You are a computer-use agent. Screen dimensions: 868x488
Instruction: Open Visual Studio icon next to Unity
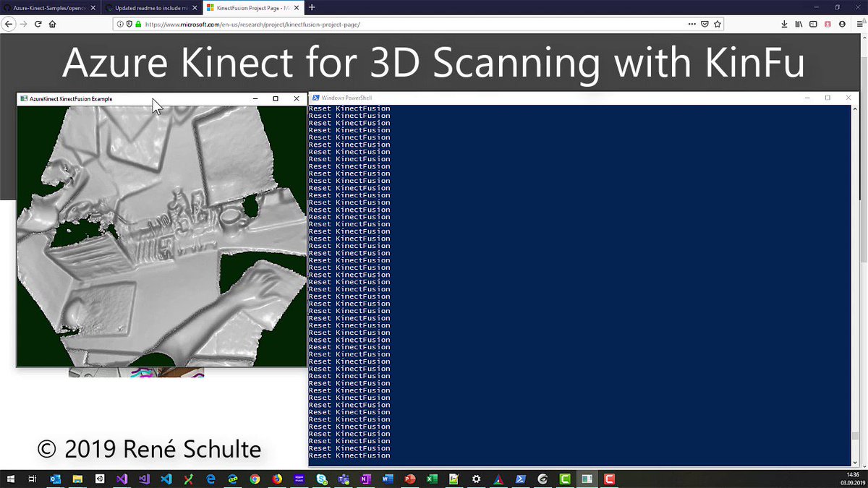point(122,479)
